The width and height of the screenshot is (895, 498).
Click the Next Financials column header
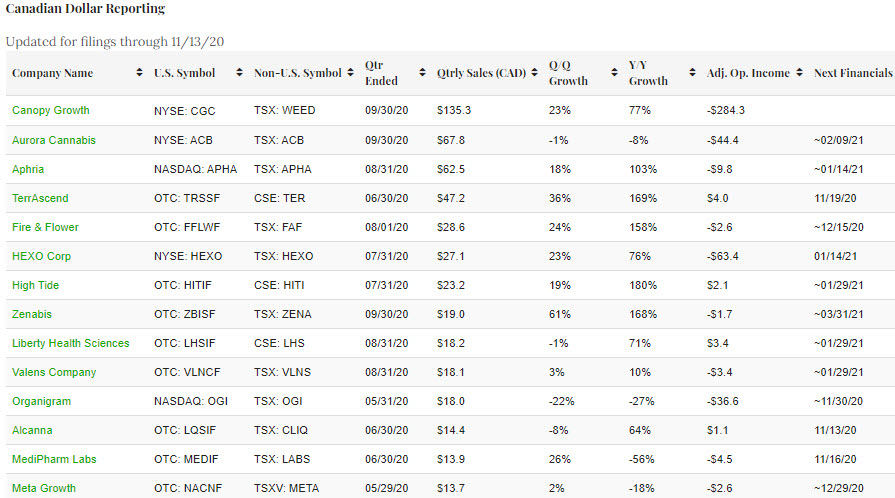852,74
